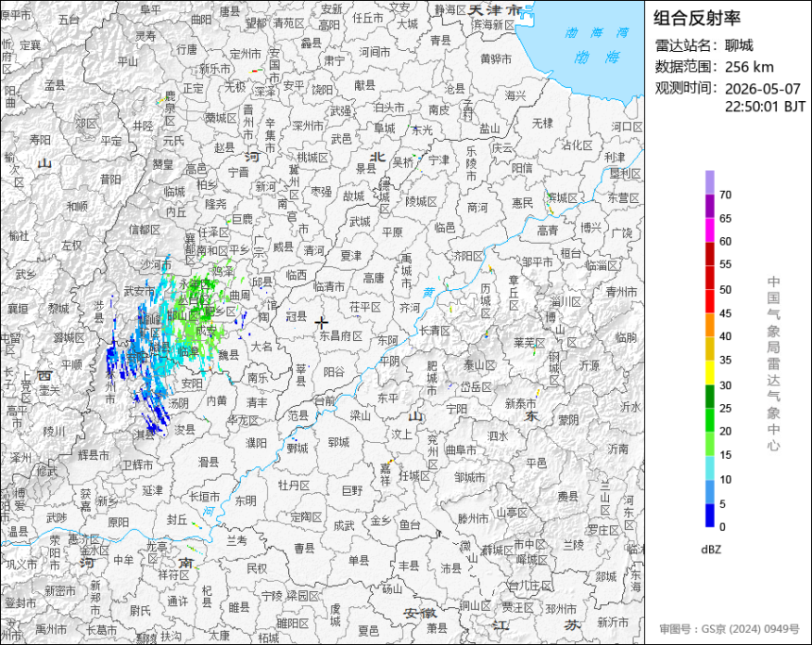Click the 东昌府区 label near radar center
812x645 pixels.
pos(341,335)
